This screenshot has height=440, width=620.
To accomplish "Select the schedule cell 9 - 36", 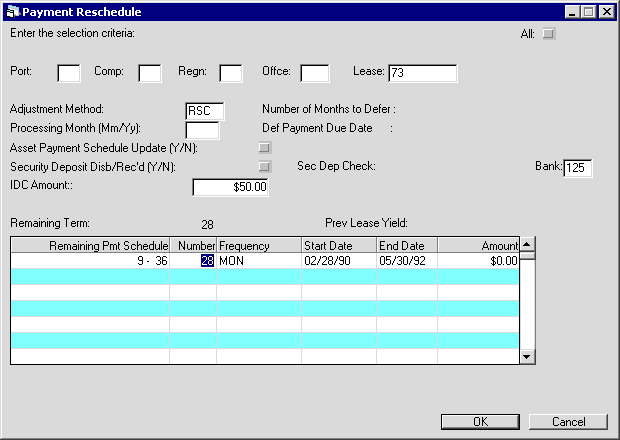I will [90, 261].
